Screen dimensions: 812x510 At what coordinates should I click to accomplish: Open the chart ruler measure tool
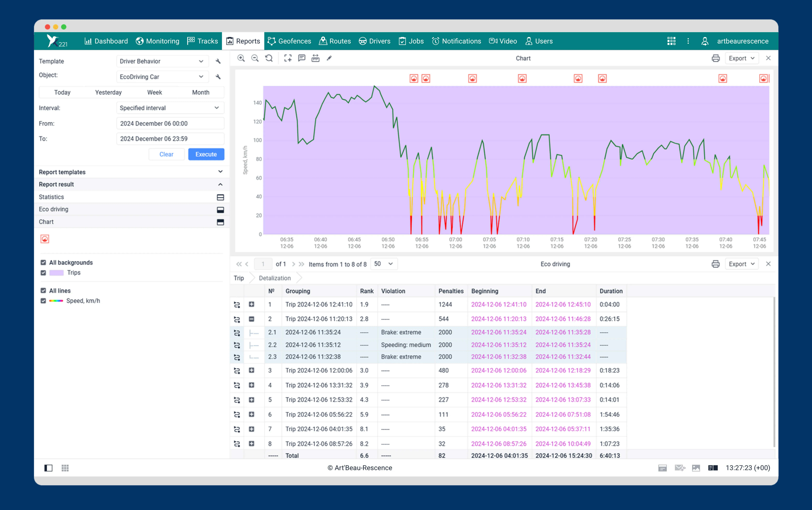[315, 58]
